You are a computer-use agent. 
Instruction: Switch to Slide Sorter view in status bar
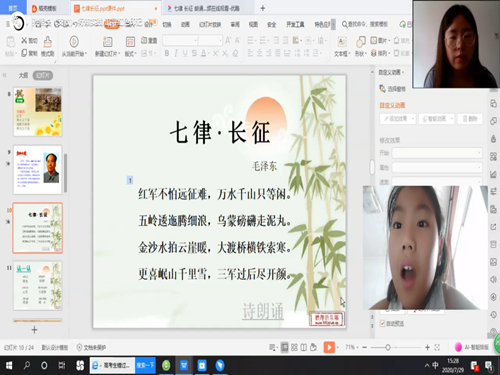[294, 347]
